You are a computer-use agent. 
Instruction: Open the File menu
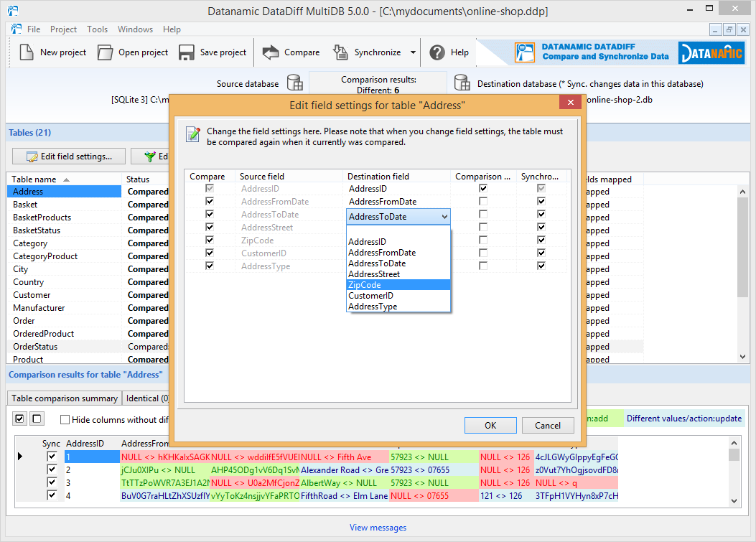pos(34,29)
